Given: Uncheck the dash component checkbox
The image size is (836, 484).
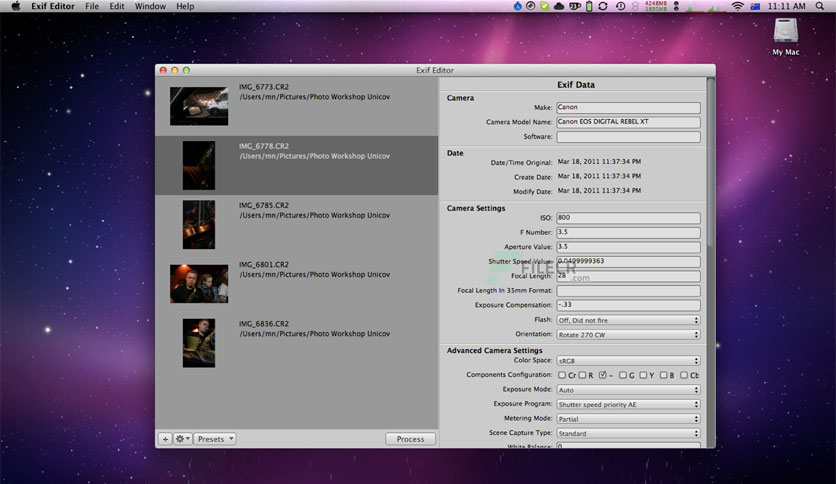Looking at the screenshot, I should (x=602, y=375).
